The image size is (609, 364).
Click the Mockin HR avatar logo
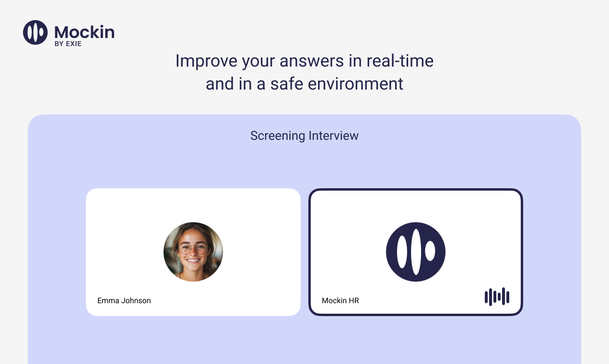pos(416,252)
